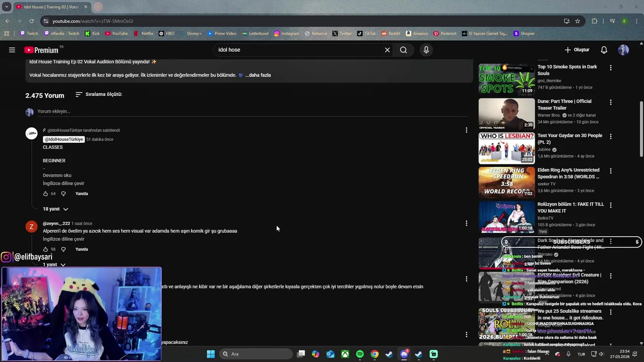The image size is (644, 362).
Task: Expand the 18 yanıt replies
Action: 55,209
